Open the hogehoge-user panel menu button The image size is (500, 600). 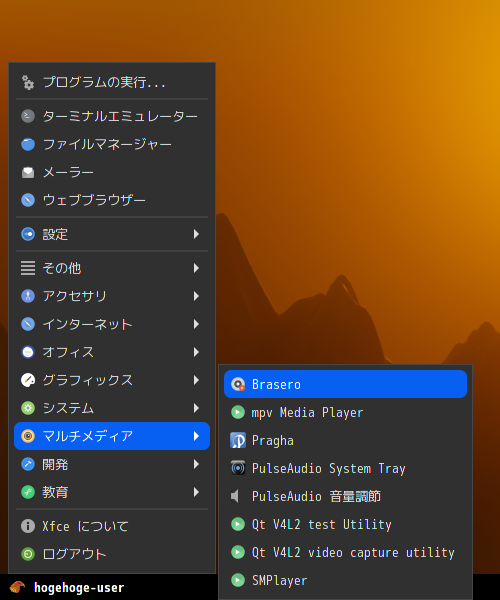pyautogui.click(x=67, y=587)
